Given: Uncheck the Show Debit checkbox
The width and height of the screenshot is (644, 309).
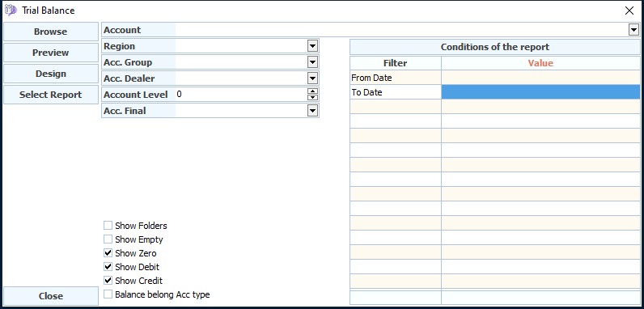Looking at the screenshot, I should 108,267.
